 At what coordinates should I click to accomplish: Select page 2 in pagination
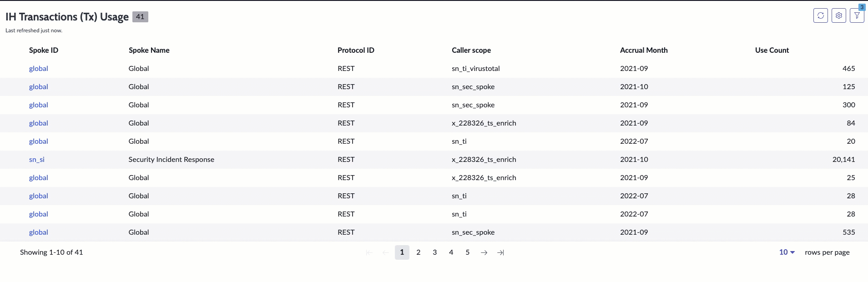[419, 252]
